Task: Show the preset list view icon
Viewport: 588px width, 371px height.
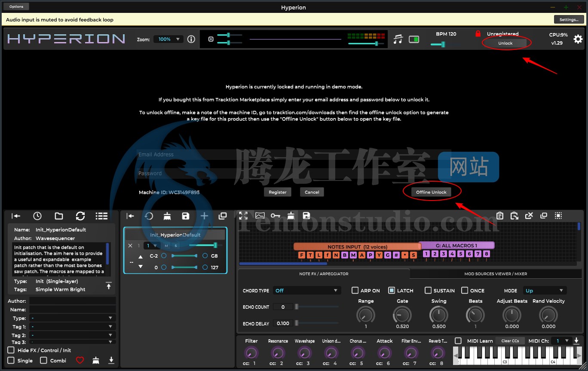Action: [x=101, y=216]
